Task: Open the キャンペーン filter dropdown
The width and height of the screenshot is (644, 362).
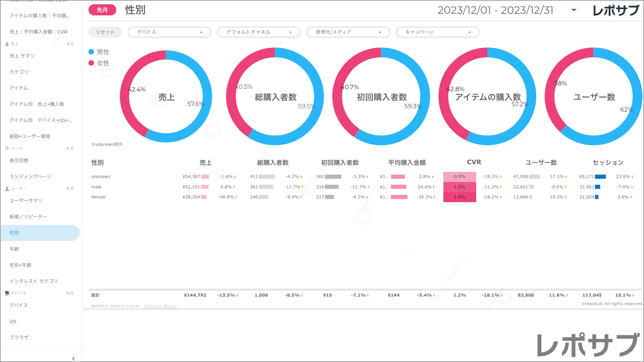Action: click(437, 32)
